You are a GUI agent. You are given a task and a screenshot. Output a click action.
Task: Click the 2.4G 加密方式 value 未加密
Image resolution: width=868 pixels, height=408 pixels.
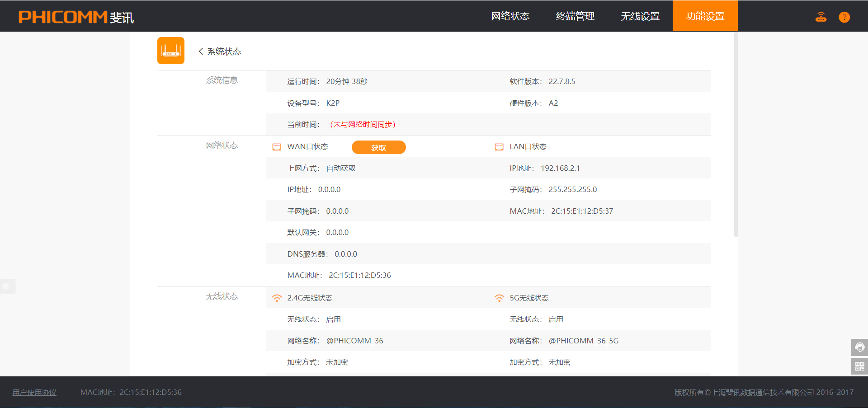coord(337,362)
